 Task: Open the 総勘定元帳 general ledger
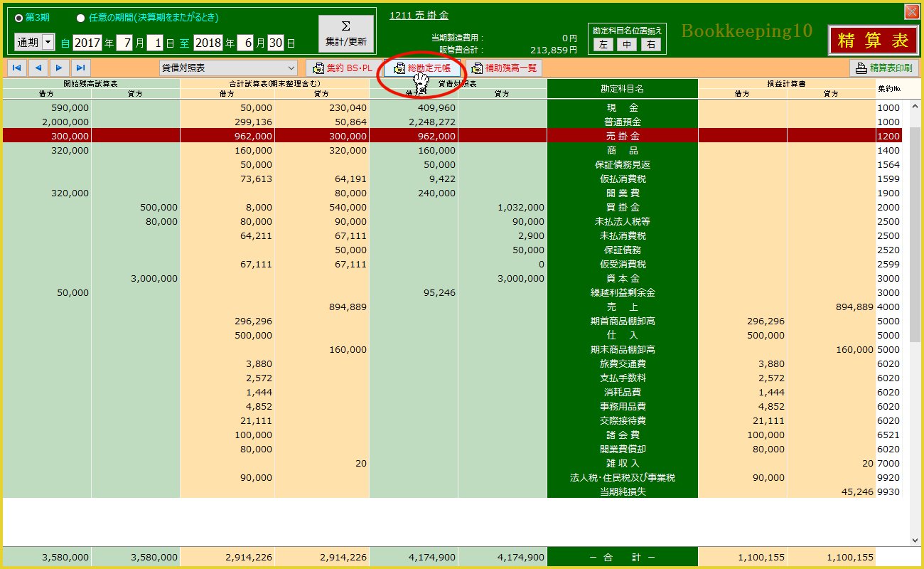tap(422, 68)
